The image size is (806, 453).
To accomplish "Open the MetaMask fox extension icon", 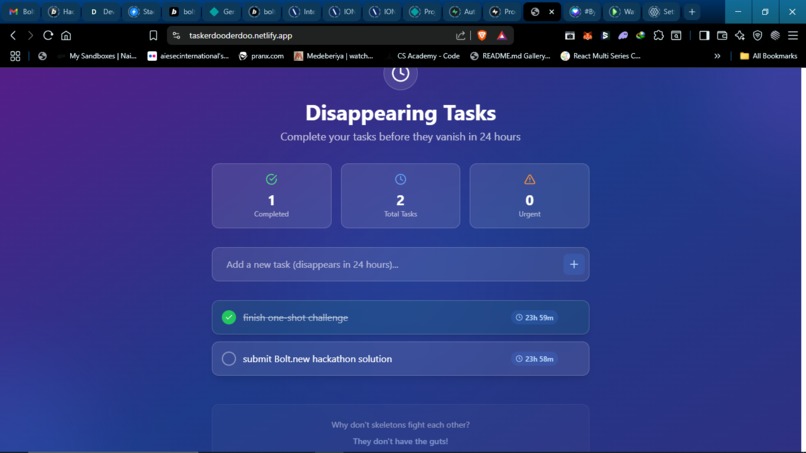I will coord(587,35).
